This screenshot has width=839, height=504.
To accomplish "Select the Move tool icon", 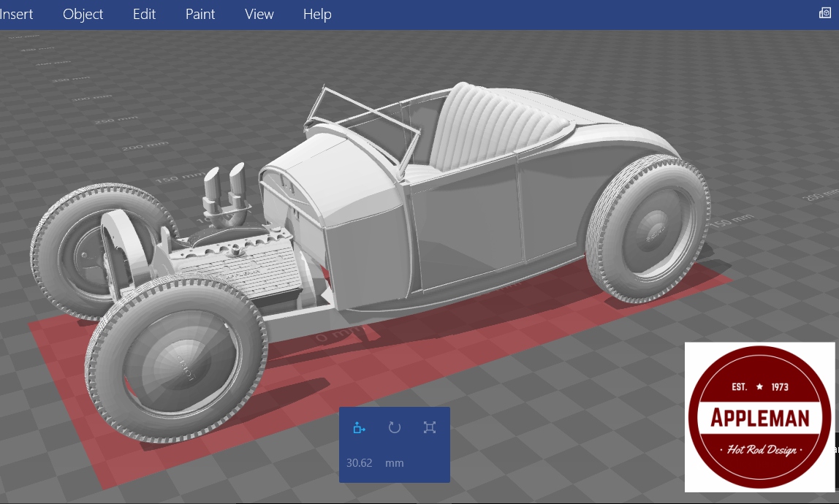I will pyautogui.click(x=359, y=428).
